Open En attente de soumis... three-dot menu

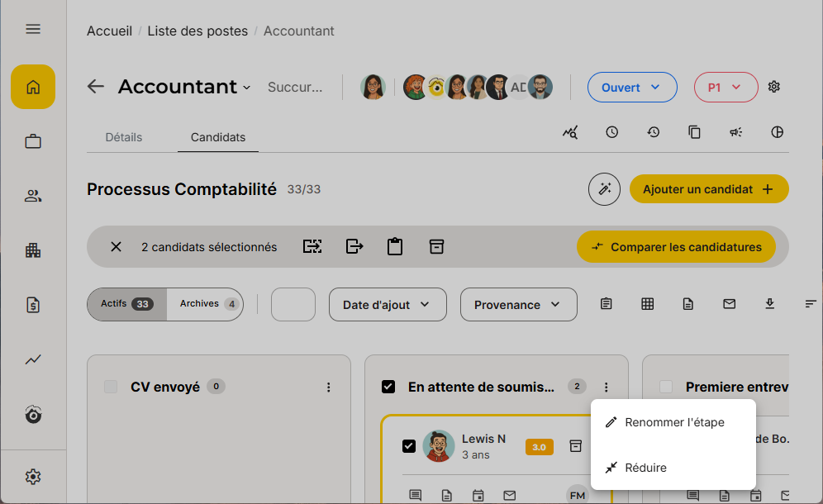tap(607, 388)
